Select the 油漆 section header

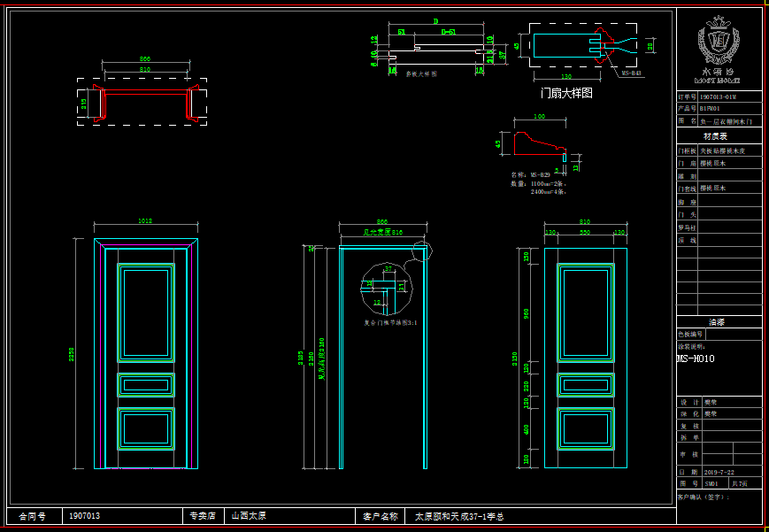(x=718, y=322)
